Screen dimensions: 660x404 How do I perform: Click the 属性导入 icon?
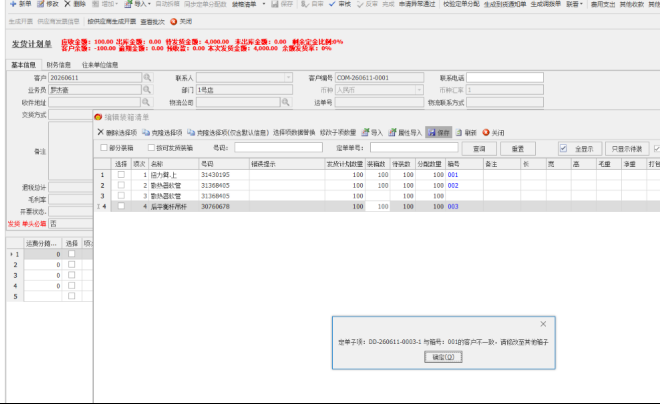coord(392,132)
